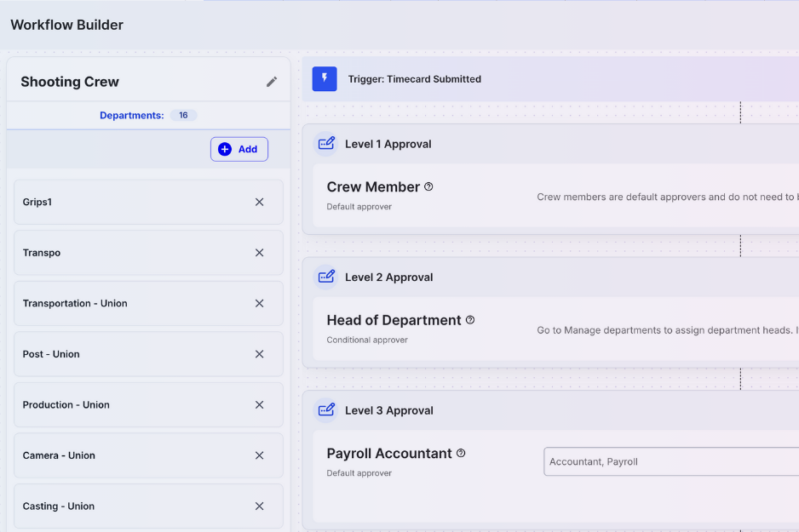Click help icon next to Payroll Accountant
The image size is (799, 532).
click(461, 454)
